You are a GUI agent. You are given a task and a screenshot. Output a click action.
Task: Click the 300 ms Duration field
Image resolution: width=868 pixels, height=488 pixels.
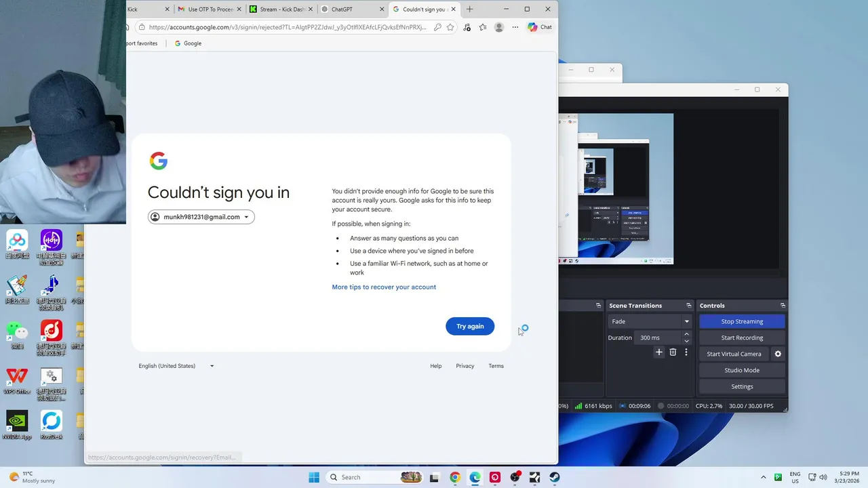[659, 338]
